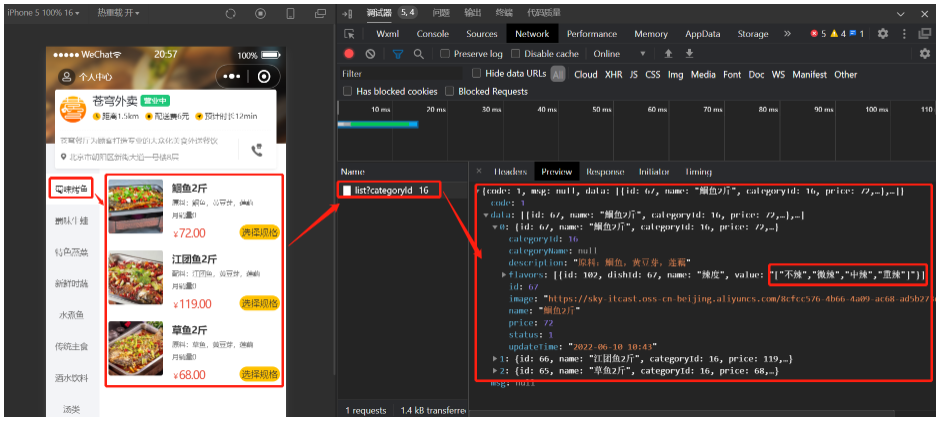The image size is (943, 424).
Task: Click the devtools undock window icon
Action: [x=925, y=34]
